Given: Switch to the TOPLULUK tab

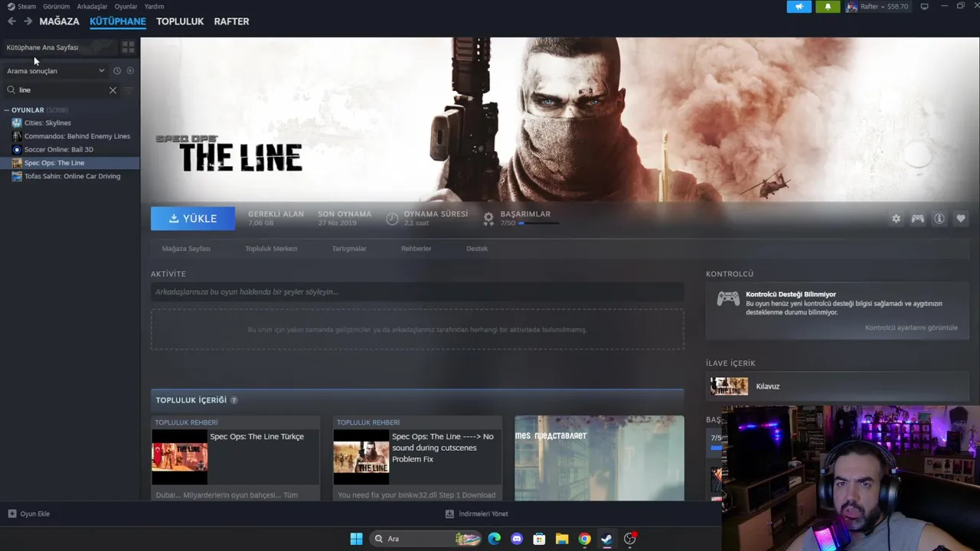Looking at the screenshot, I should 180,21.
